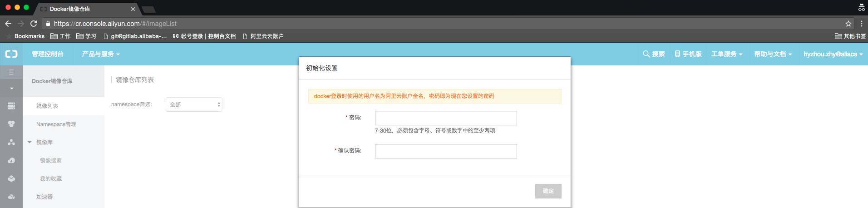The image size is (868, 208).
Task: Click the browser forward arrow
Action: [x=21, y=24]
